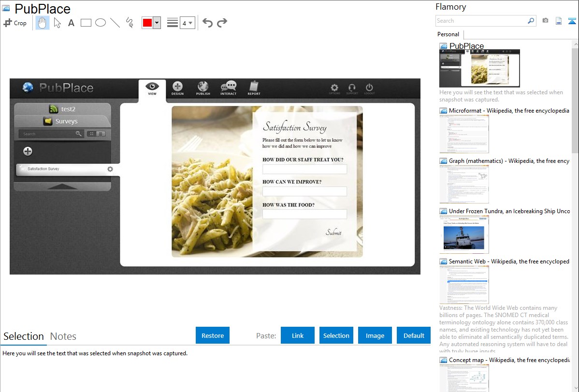Click the blue collapse-to-top triangle icon
579x392 pixels.
572,21
